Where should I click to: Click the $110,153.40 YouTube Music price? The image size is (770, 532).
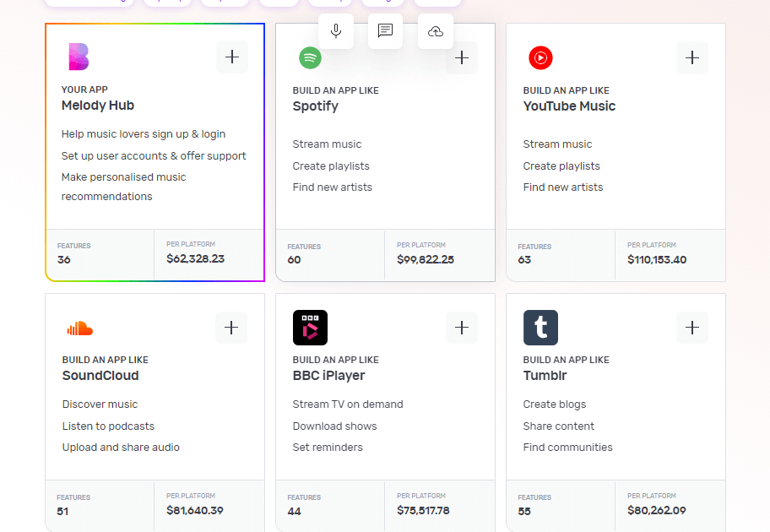657,259
